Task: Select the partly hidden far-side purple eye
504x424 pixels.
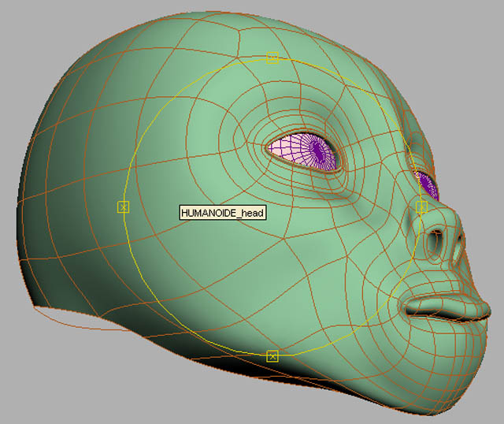Action: (428, 186)
